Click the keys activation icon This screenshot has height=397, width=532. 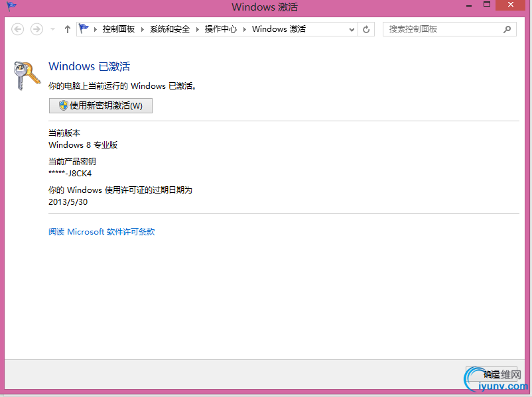click(x=27, y=76)
